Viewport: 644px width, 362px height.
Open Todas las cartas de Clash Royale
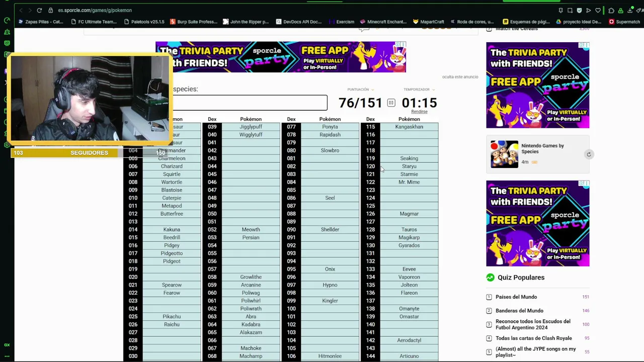pyautogui.click(x=534, y=338)
